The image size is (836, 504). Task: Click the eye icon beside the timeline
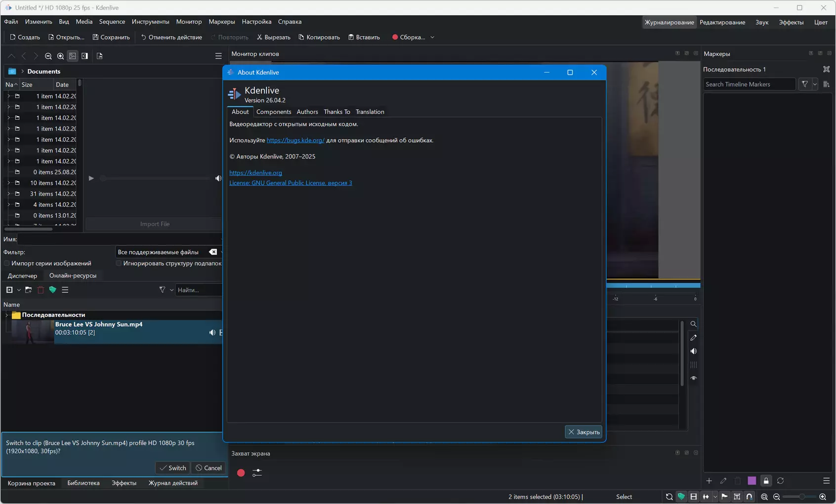tap(693, 378)
